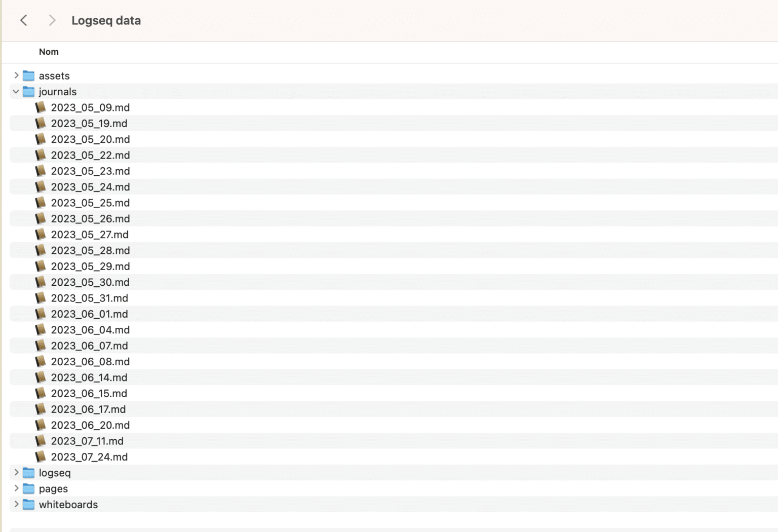Click the 2023_07_24.md file icon
Screen dimensions: 778x532
tap(41, 457)
